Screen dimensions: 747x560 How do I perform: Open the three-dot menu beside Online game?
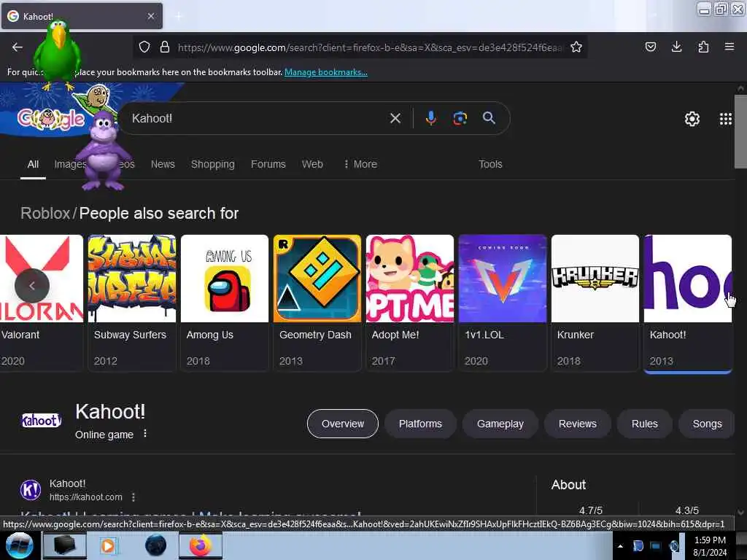[x=145, y=433]
